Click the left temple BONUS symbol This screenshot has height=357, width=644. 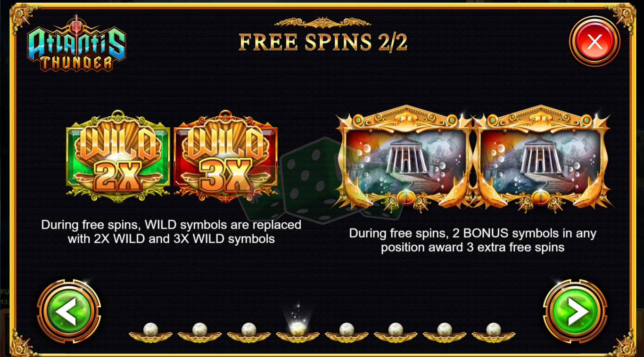(x=405, y=158)
